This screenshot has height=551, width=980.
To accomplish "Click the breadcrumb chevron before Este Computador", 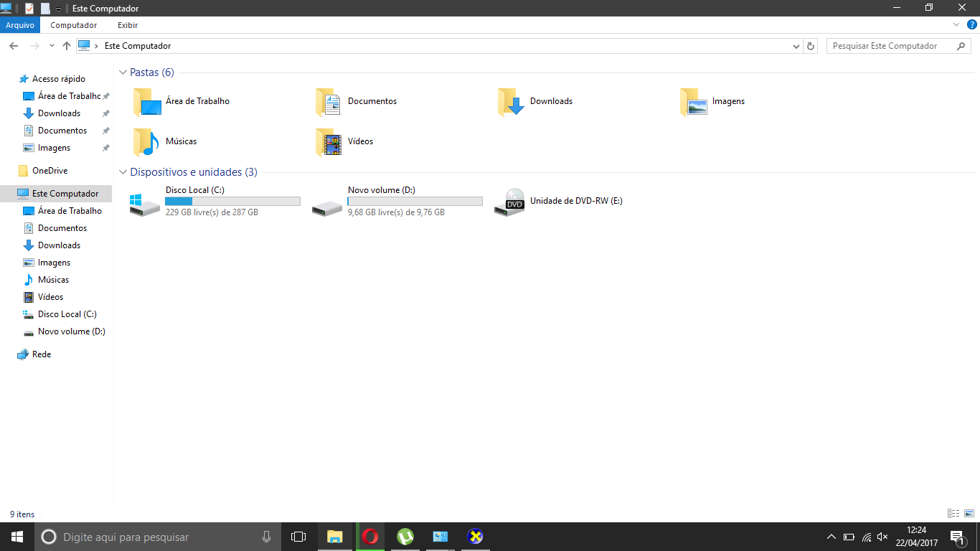I will (x=96, y=46).
